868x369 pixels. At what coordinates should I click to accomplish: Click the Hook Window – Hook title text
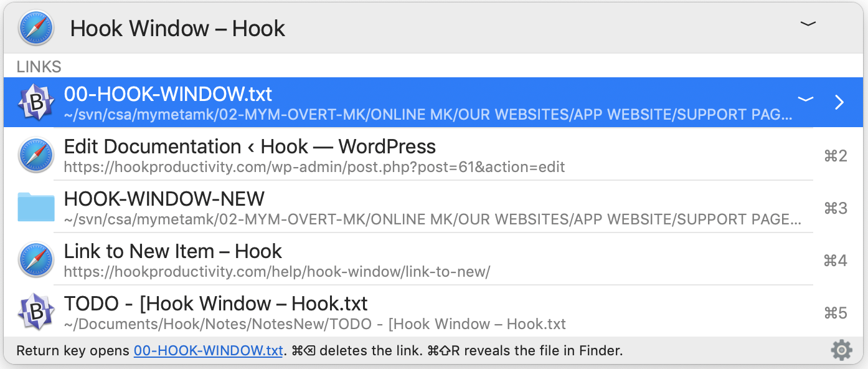click(178, 28)
